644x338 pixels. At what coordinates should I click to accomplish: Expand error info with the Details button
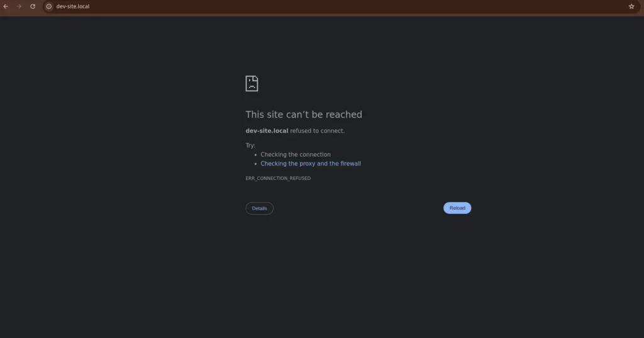coord(259,208)
